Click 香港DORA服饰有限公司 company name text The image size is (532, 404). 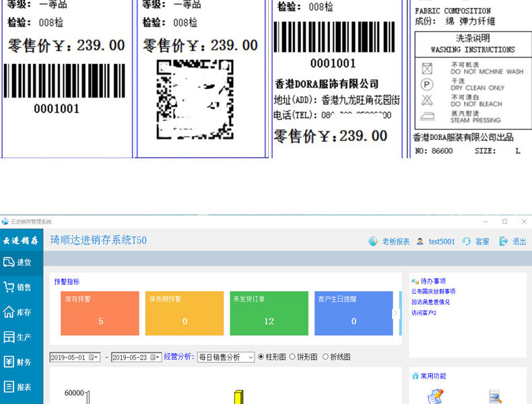point(327,83)
